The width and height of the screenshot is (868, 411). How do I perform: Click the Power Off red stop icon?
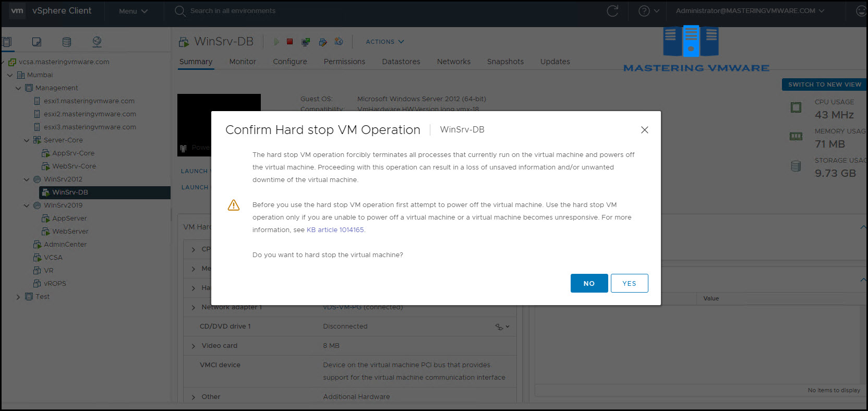[290, 42]
